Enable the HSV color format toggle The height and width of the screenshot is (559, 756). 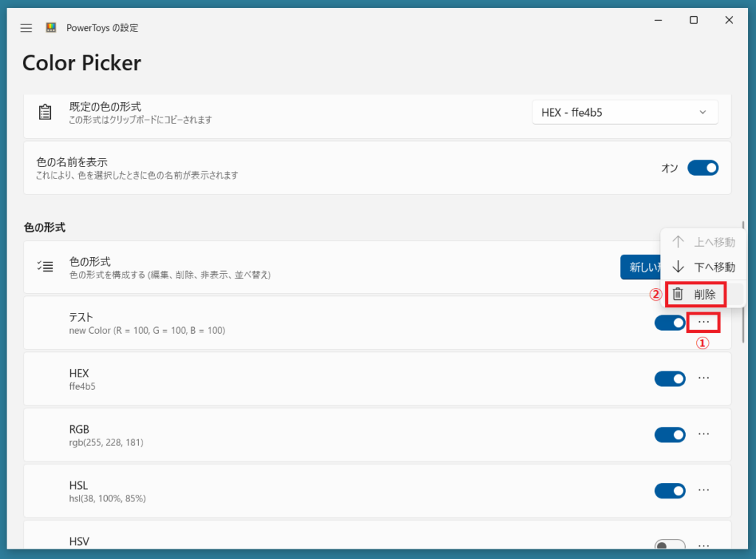pos(670,544)
